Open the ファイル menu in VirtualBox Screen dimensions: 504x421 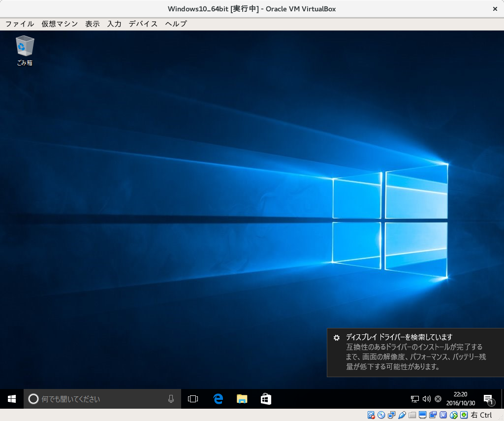[x=20, y=24]
